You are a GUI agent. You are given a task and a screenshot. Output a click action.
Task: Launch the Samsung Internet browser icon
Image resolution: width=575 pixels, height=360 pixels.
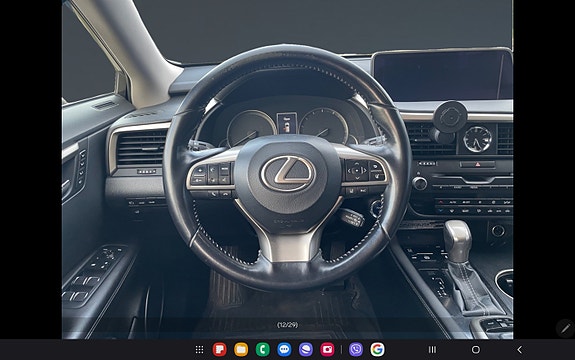306,350
